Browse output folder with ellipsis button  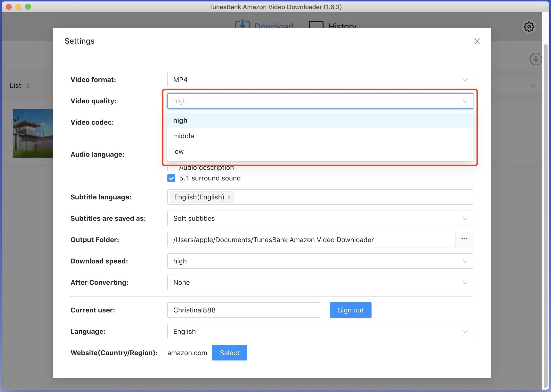tap(464, 239)
